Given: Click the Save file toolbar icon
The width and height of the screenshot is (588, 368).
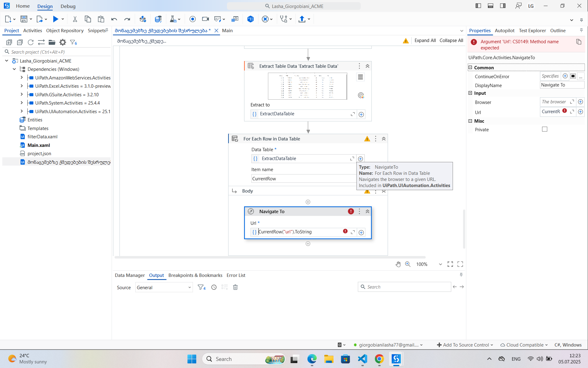Looking at the screenshot, I should (x=24, y=19).
